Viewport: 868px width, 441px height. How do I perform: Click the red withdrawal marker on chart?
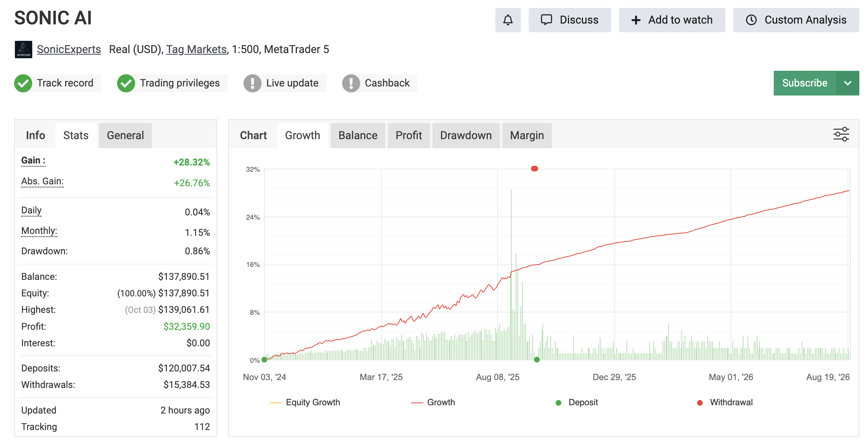point(534,169)
